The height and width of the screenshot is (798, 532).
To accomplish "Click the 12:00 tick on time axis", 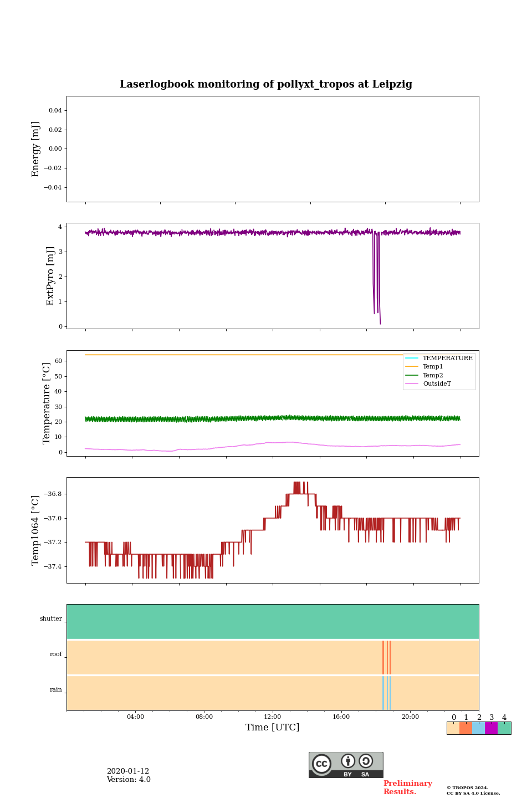I will click(273, 717).
